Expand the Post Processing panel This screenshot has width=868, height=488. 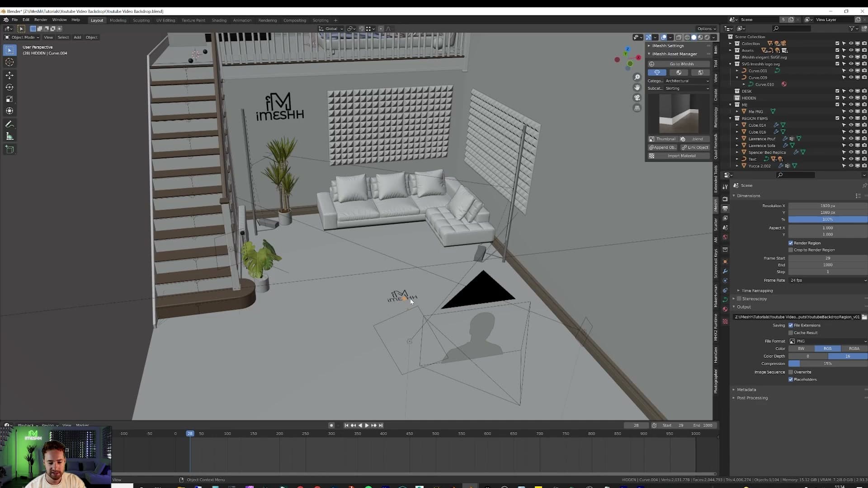click(752, 398)
